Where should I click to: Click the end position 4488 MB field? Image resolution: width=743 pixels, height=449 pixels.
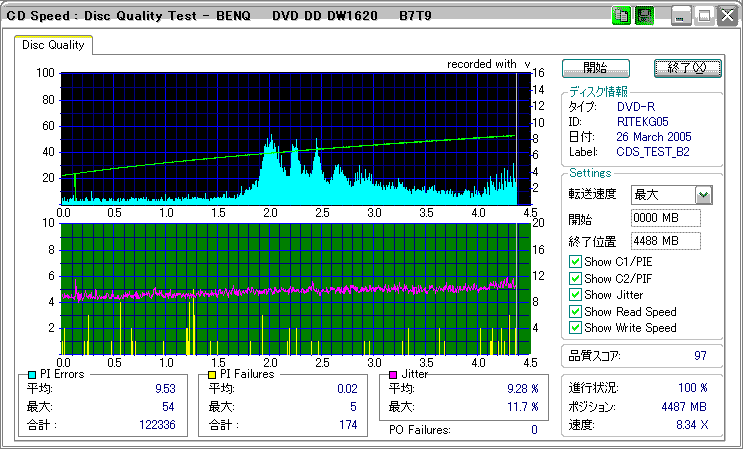666,241
